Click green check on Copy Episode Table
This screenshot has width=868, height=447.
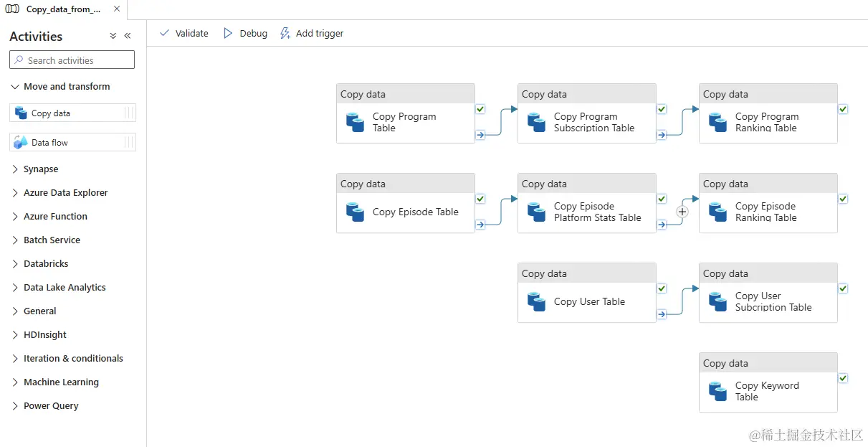coord(480,199)
